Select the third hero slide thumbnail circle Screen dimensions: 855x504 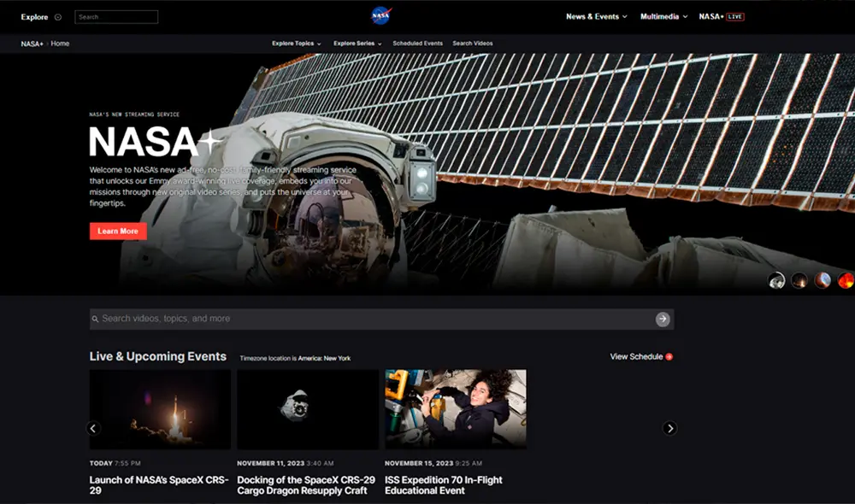pyautogui.click(x=823, y=280)
